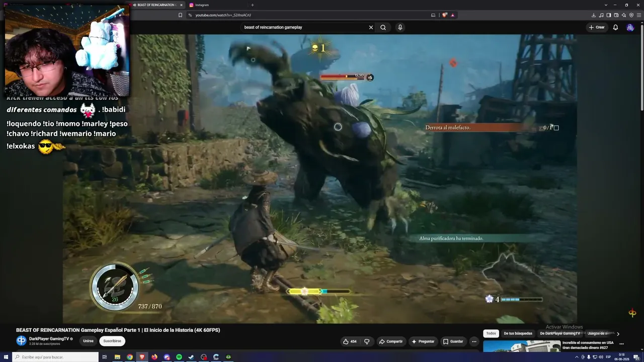Like the video with 454 likes

pos(350,341)
